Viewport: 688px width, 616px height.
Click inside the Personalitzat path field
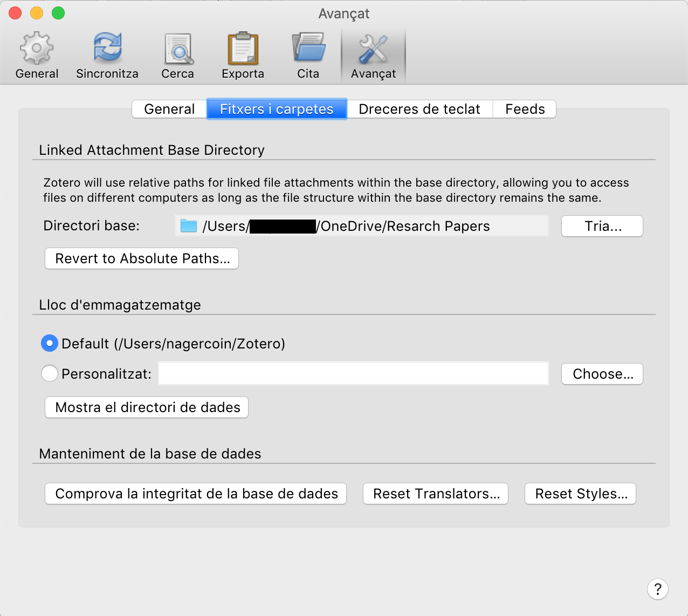[x=353, y=373]
